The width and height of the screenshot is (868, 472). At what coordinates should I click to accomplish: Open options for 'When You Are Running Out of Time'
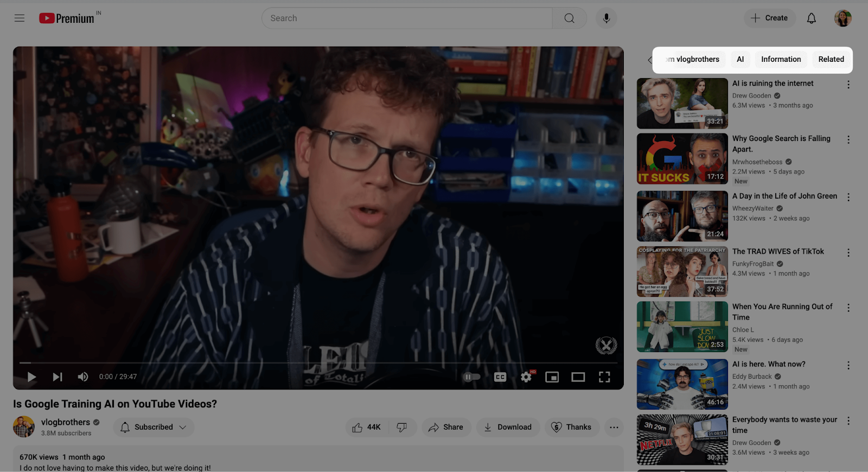(x=848, y=308)
